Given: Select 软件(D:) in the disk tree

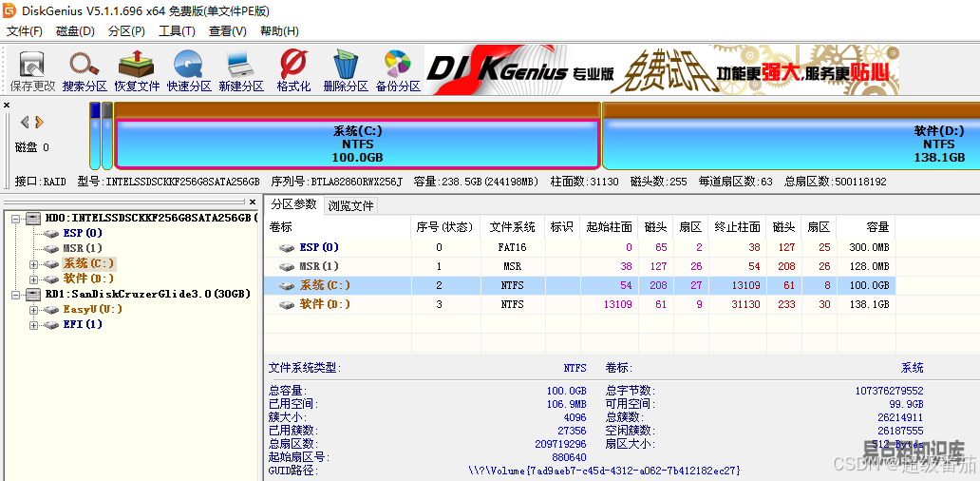Looking at the screenshot, I should (88, 279).
